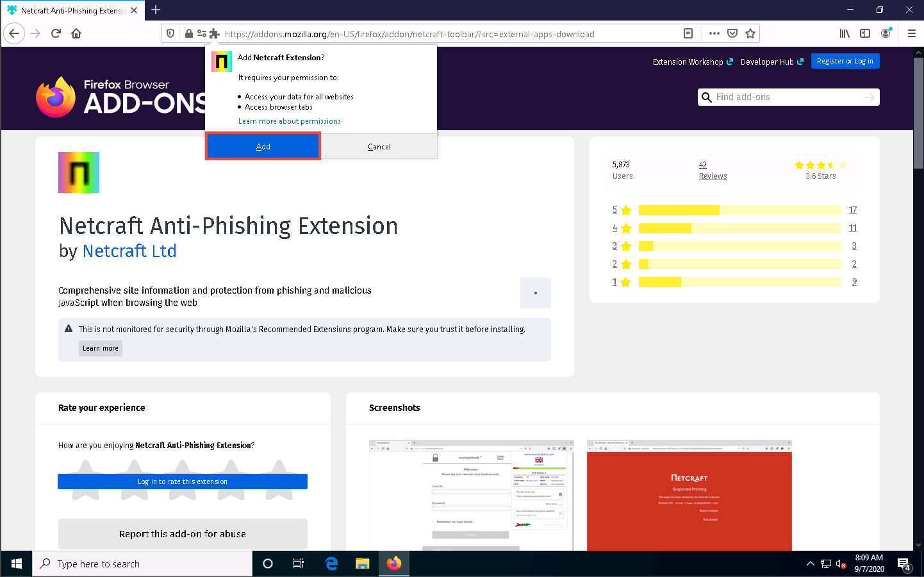The width and height of the screenshot is (924, 577).
Task: Show hidden tray icons chevron
Action: (810, 564)
